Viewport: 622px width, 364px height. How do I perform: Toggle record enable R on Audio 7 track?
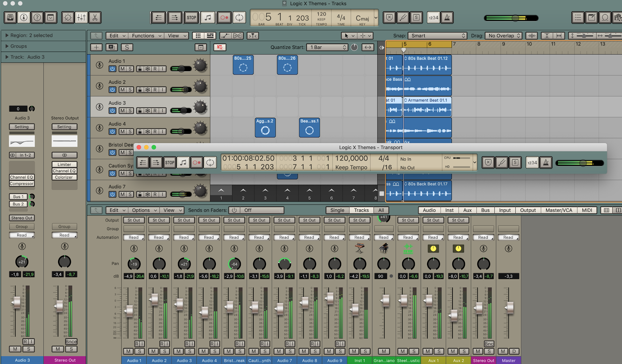[x=155, y=194]
